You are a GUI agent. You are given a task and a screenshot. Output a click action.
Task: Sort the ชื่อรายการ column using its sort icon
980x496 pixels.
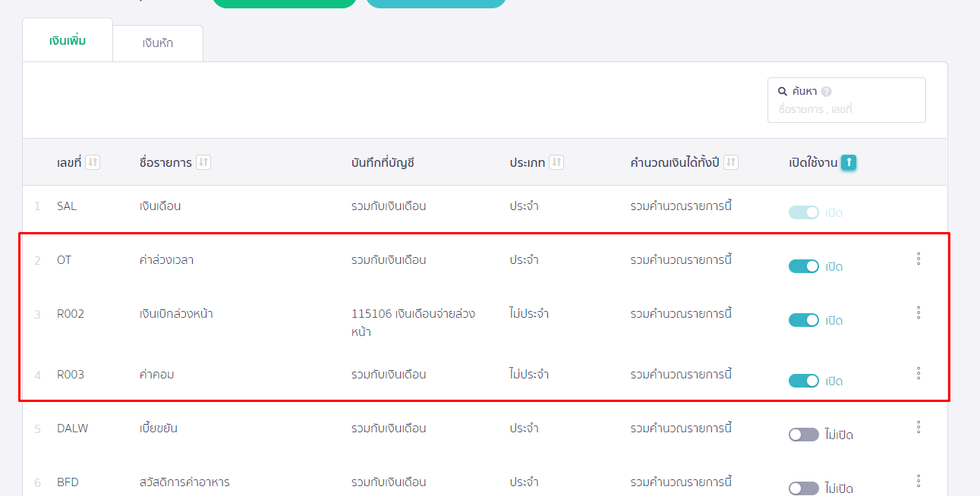(202, 162)
